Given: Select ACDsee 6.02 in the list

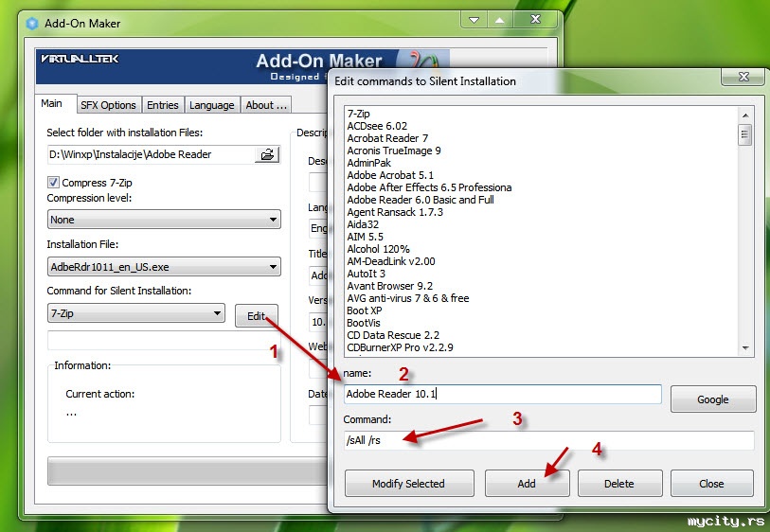Looking at the screenshot, I should click(377, 126).
